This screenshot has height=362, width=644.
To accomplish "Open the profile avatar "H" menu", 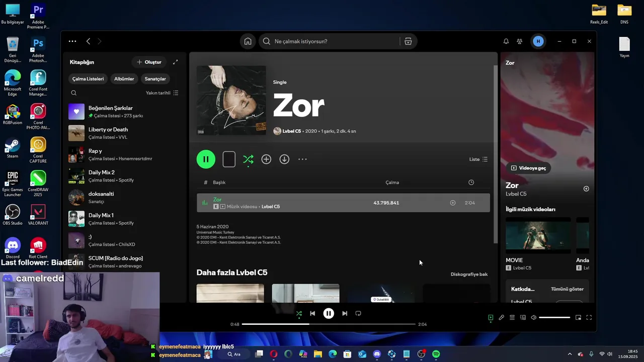I will [x=538, y=41].
